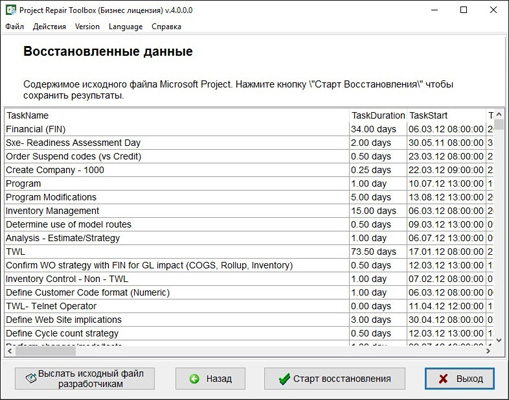509x400 pixels.
Task: Click the horizontal scrollbar left arrow
Action: (10, 351)
